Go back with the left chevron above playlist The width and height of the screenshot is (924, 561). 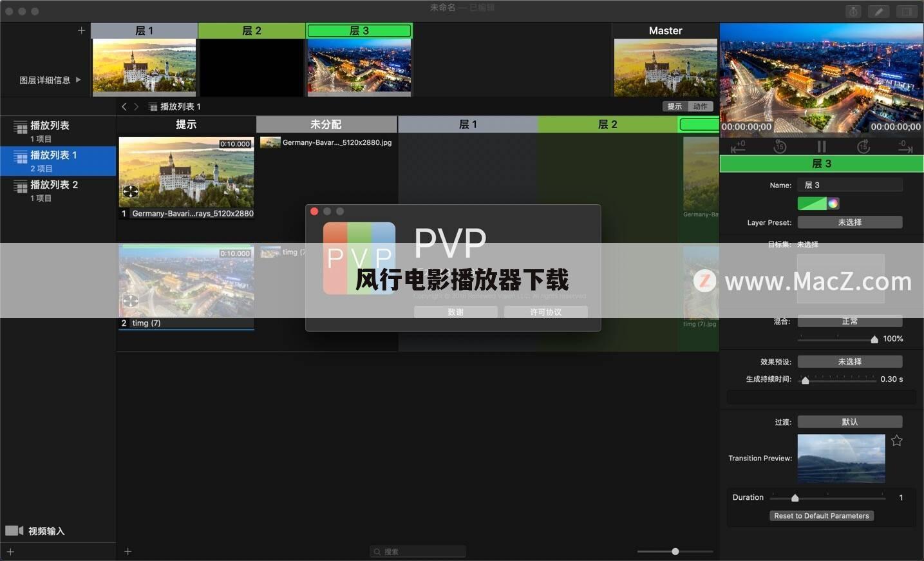click(124, 106)
